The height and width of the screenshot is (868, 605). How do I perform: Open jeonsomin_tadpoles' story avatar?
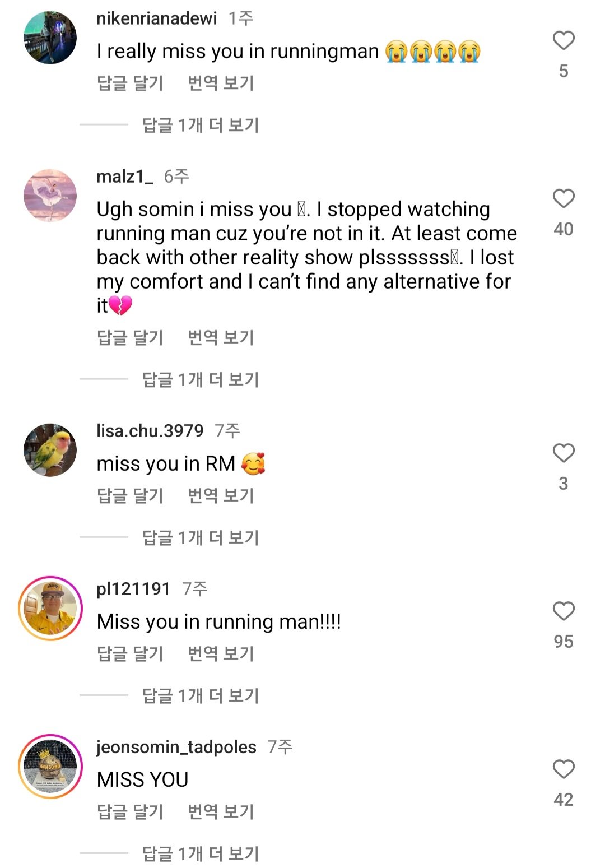[50, 766]
